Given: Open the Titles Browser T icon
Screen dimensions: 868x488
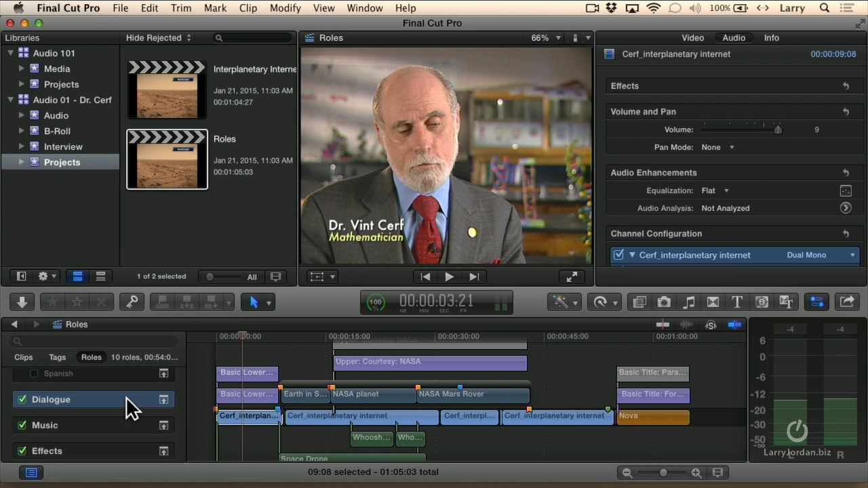Looking at the screenshot, I should [737, 302].
